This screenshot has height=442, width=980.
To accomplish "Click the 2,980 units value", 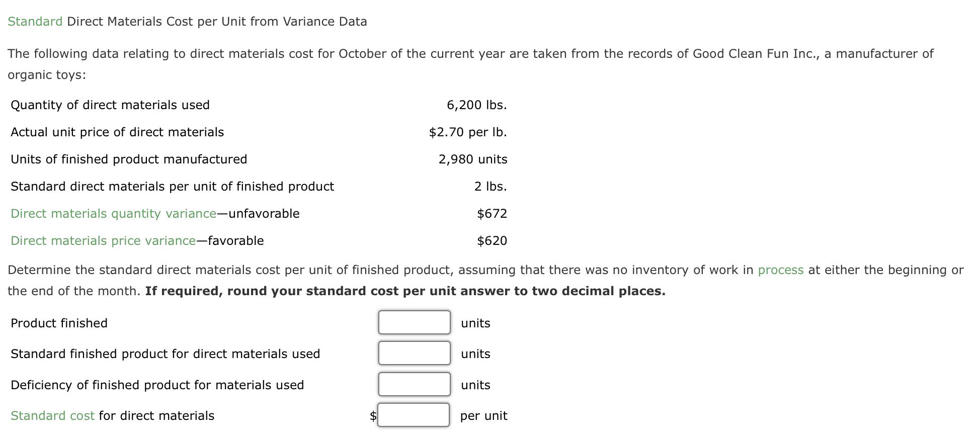I will pos(472,159).
